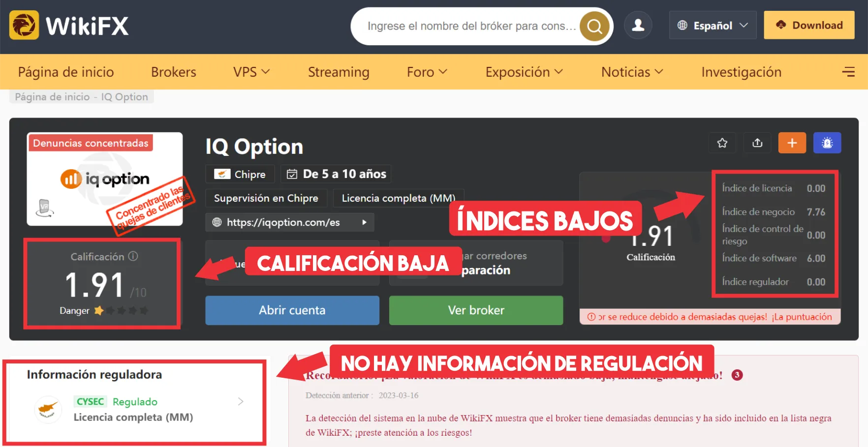The width and height of the screenshot is (868, 447).
Task: Click the Índice regulador value
Action: click(816, 282)
